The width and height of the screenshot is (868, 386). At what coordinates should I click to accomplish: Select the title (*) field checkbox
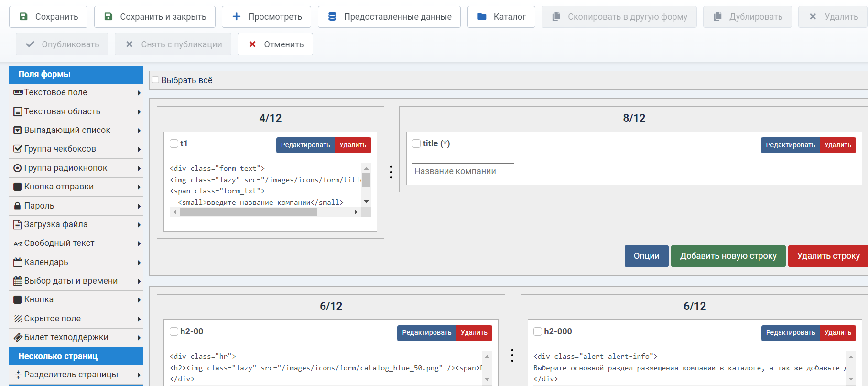(416, 143)
